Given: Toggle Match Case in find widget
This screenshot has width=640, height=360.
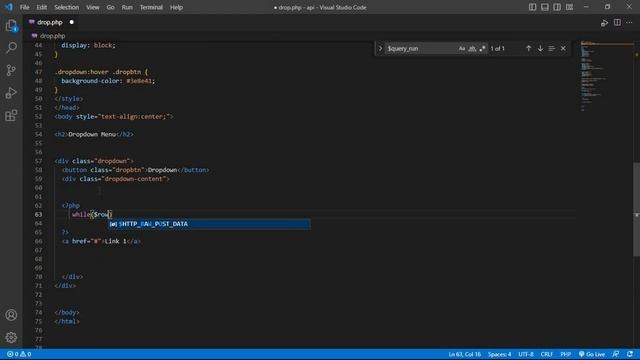Looking at the screenshot, I should click(462, 48).
